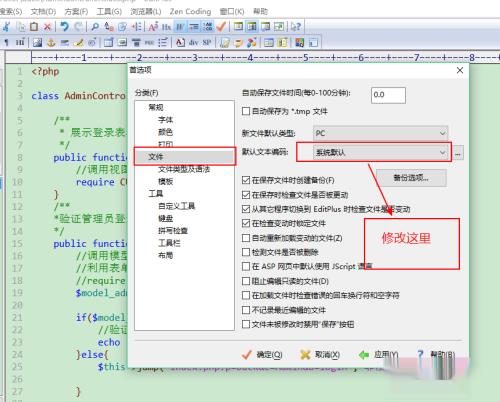Click the blue Undo arrow icon
500x402 pixels.
tap(64, 26)
